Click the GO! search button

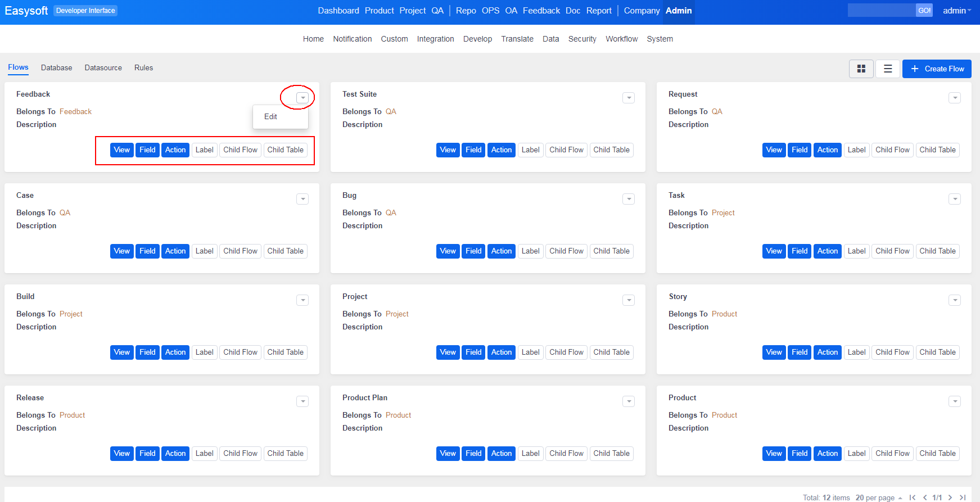click(924, 11)
